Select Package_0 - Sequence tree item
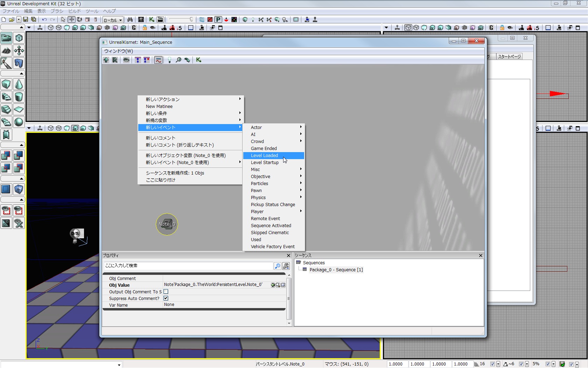The image size is (588, 368). click(336, 270)
